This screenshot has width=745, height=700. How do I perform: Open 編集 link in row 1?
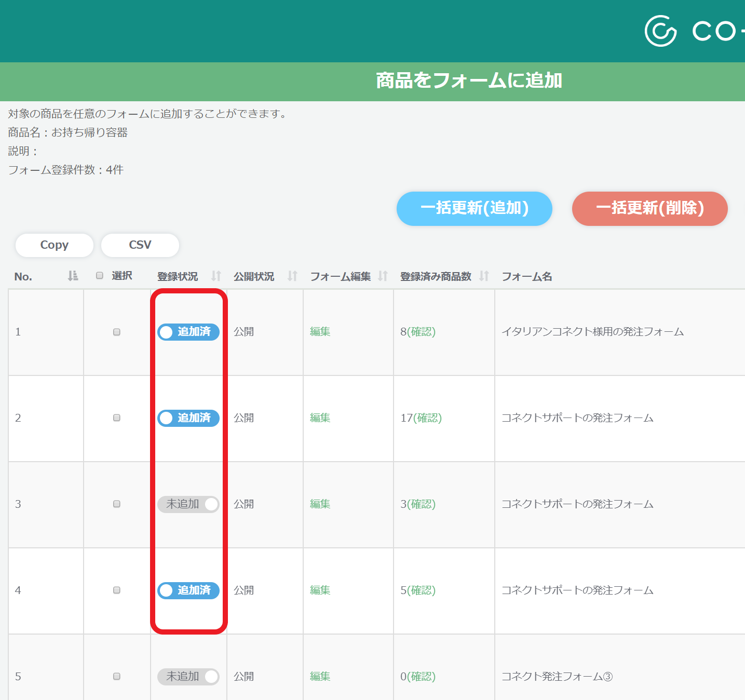click(320, 332)
